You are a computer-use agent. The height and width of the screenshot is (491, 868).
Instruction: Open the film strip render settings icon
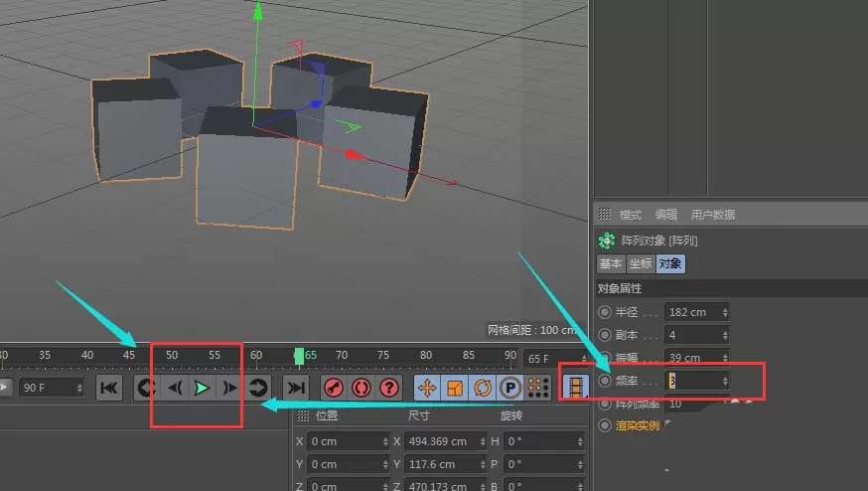coord(576,388)
